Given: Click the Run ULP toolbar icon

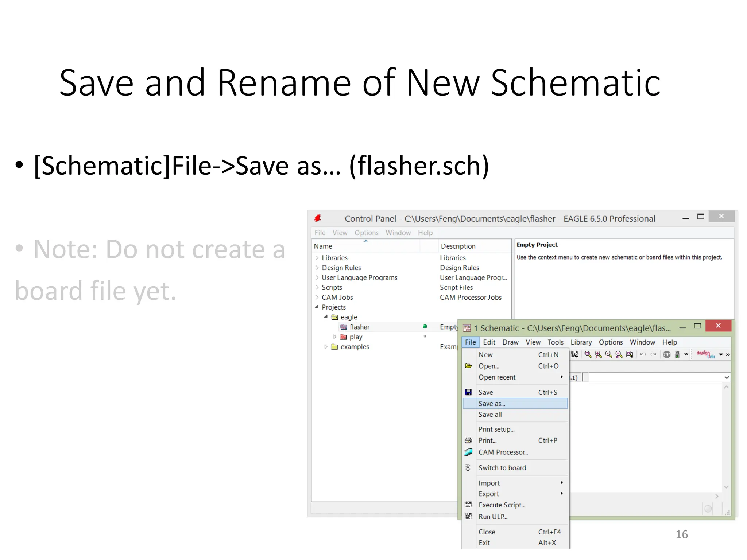Looking at the screenshot, I should point(575,354).
